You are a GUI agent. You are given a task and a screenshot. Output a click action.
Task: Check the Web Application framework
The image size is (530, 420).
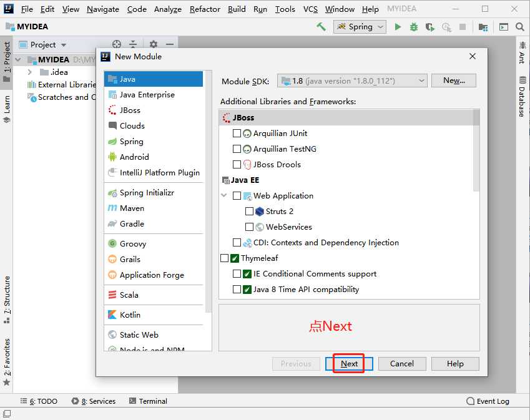[x=237, y=195]
